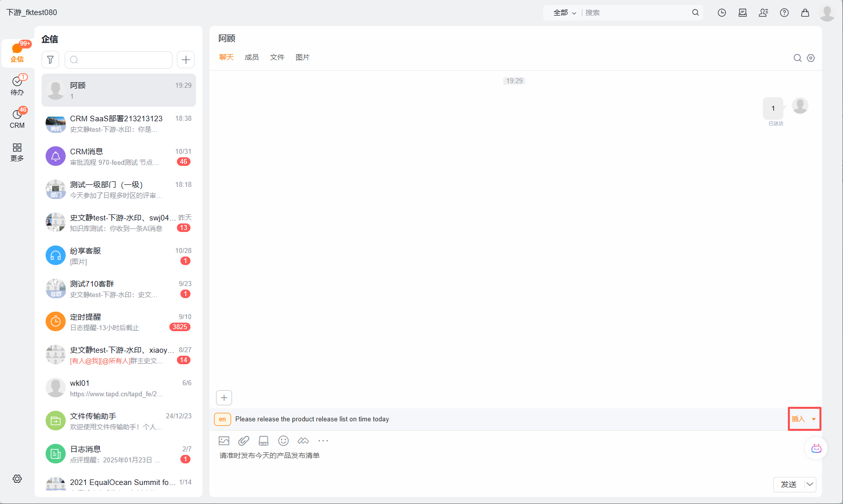Click the filter funnel icon in chat list

coord(50,60)
